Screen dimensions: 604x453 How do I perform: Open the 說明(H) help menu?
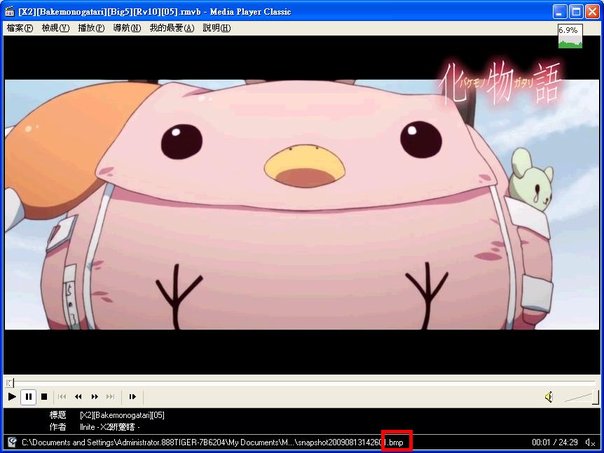click(217, 28)
